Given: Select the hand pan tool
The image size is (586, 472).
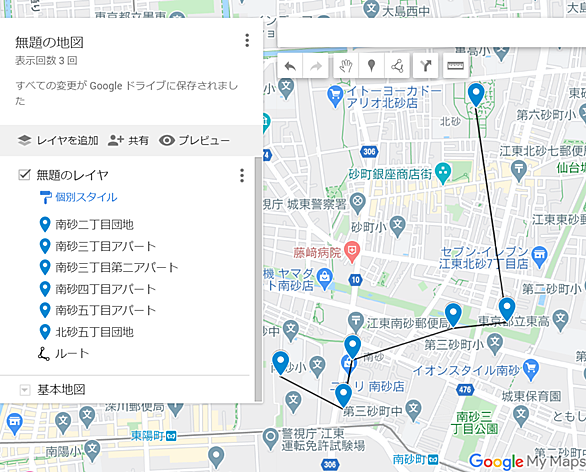Looking at the screenshot, I should pyautogui.click(x=346, y=66).
